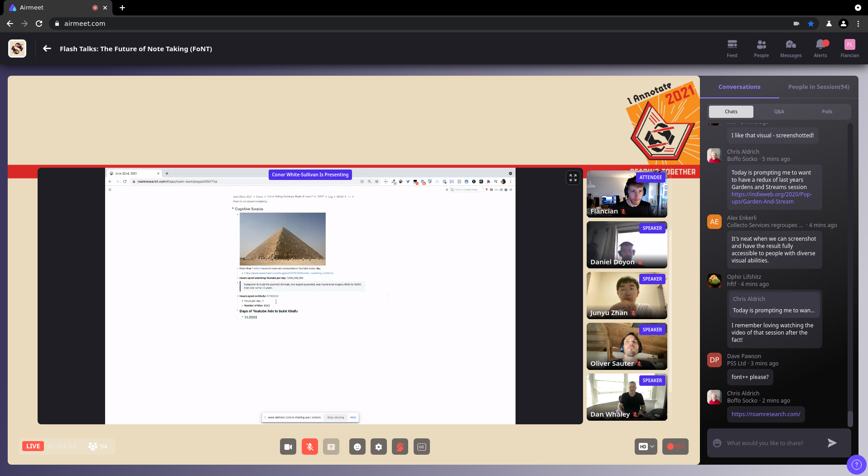This screenshot has height=476, width=868.
Task: Open the HD quality dropdown
Action: [646, 447]
